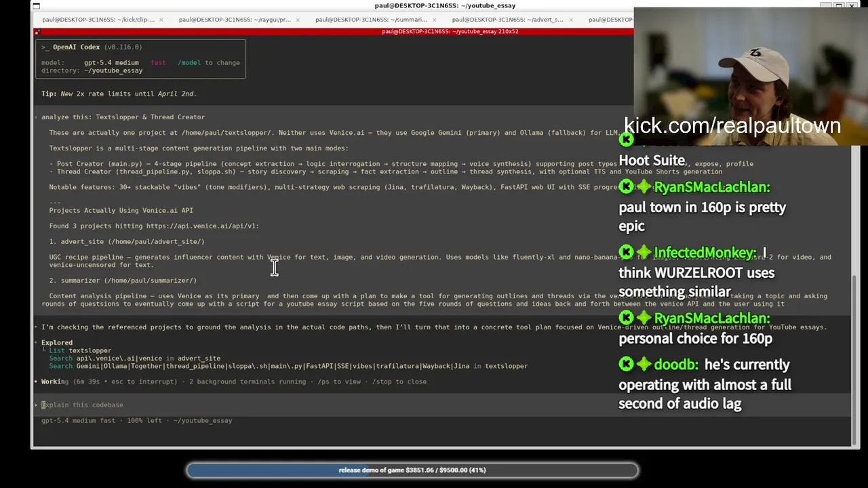Click the '/stop to close' hint

pyautogui.click(x=399, y=382)
